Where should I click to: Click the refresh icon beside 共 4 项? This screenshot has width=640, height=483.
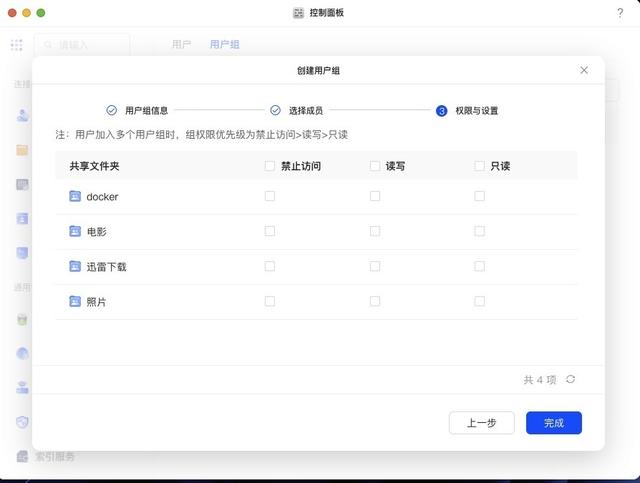[571, 379]
